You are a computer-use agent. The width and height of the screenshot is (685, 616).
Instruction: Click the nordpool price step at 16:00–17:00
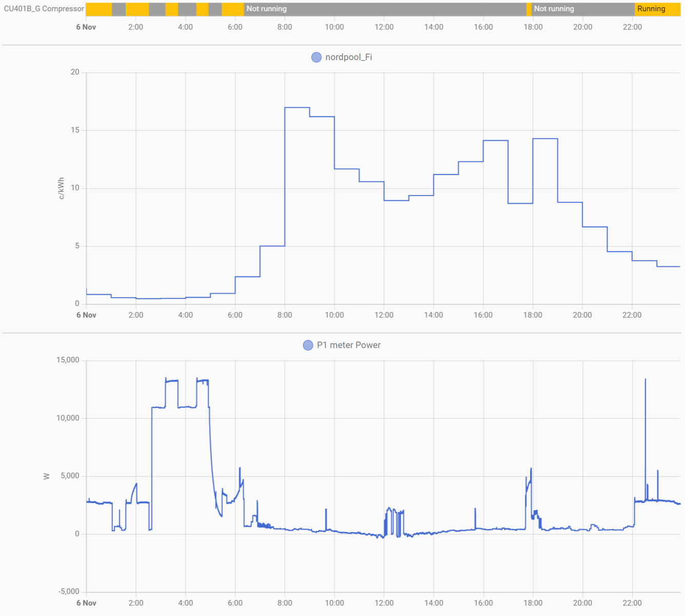(x=495, y=141)
